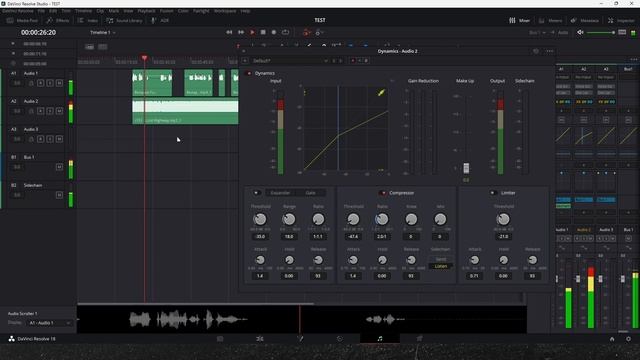Click the Make Up gain fader

coord(466,168)
